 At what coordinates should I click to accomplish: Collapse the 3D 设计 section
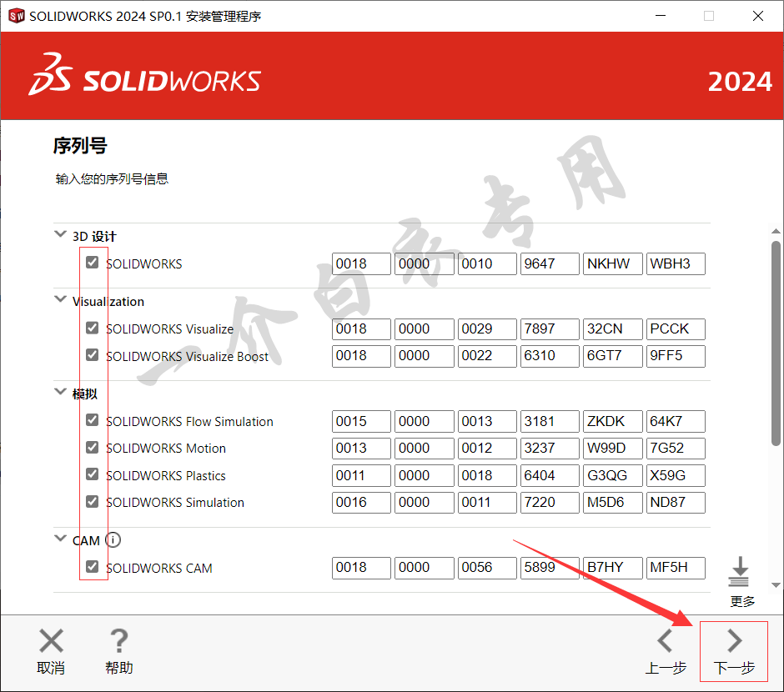[x=60, y=235]
